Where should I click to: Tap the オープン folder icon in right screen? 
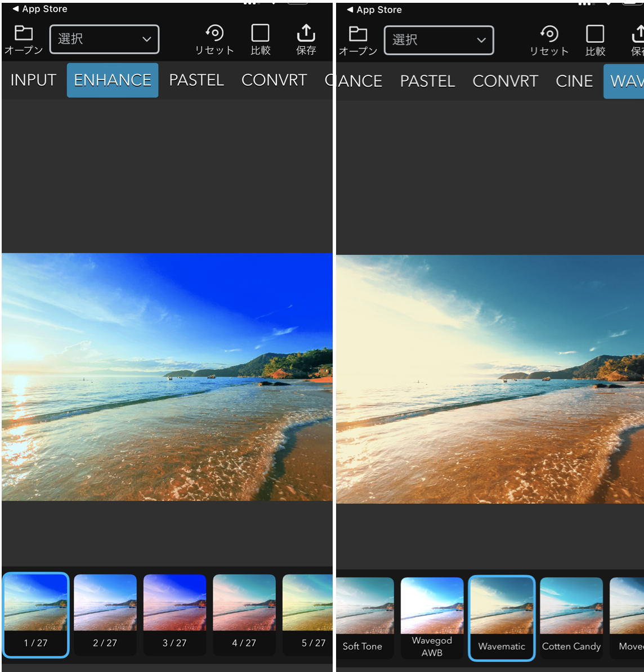click(357, 35)
